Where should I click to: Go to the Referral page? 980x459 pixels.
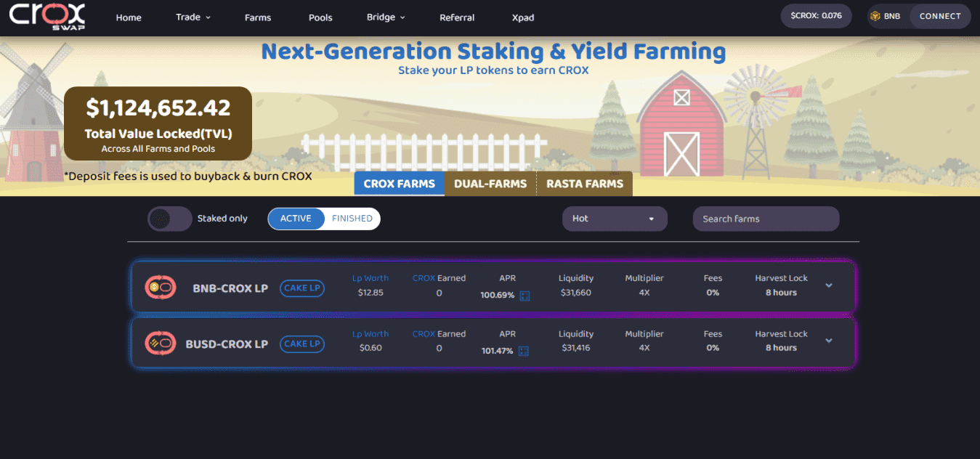tap(457, 17)
